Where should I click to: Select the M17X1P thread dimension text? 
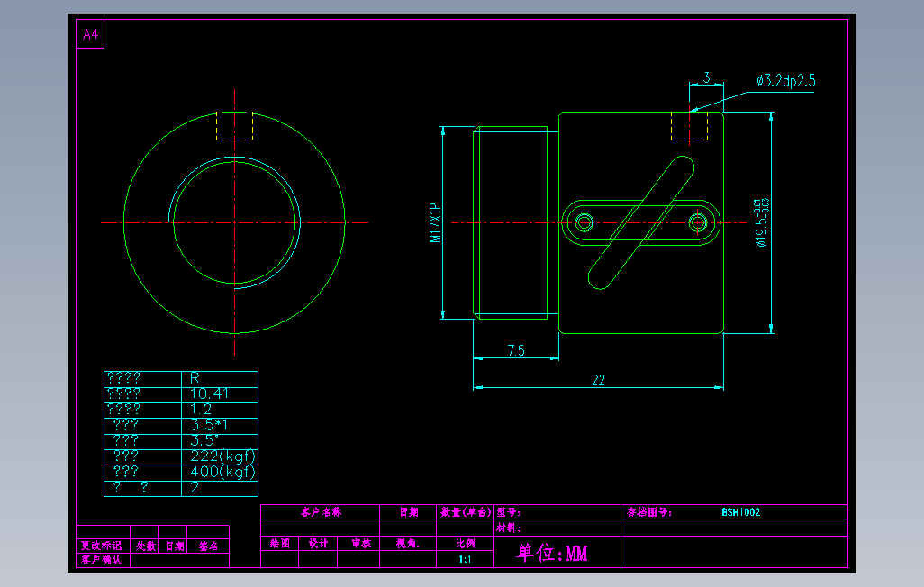tap(436, 222)
